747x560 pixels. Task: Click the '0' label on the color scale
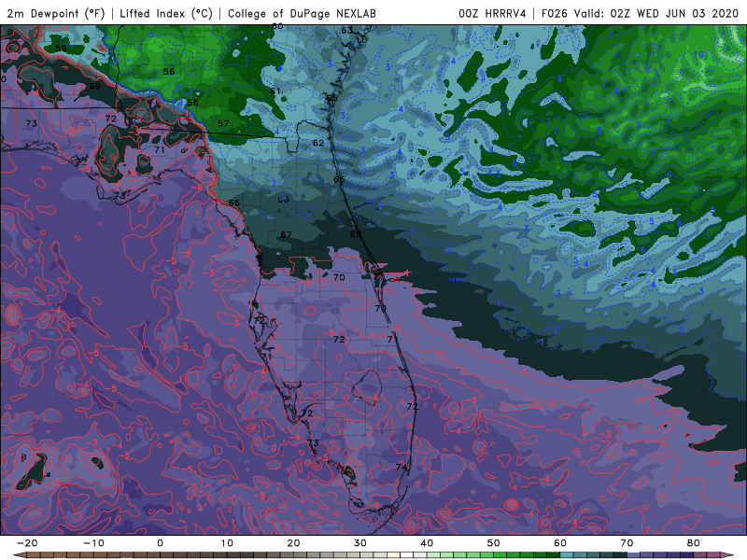pos(160,543)
